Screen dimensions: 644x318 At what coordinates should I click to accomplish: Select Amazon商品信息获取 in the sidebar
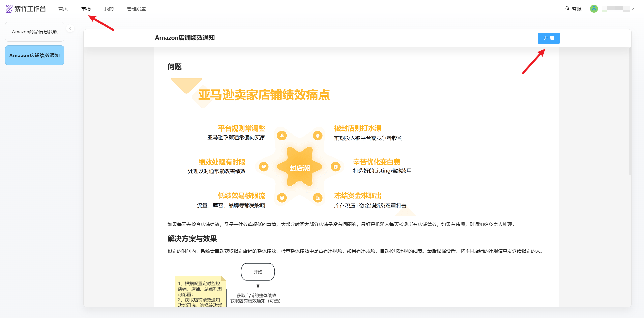(x=35, y=32)
